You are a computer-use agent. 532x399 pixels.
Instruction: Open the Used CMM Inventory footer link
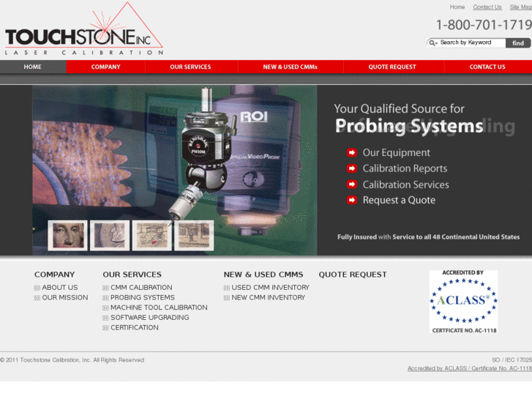(x=271, y=288)
